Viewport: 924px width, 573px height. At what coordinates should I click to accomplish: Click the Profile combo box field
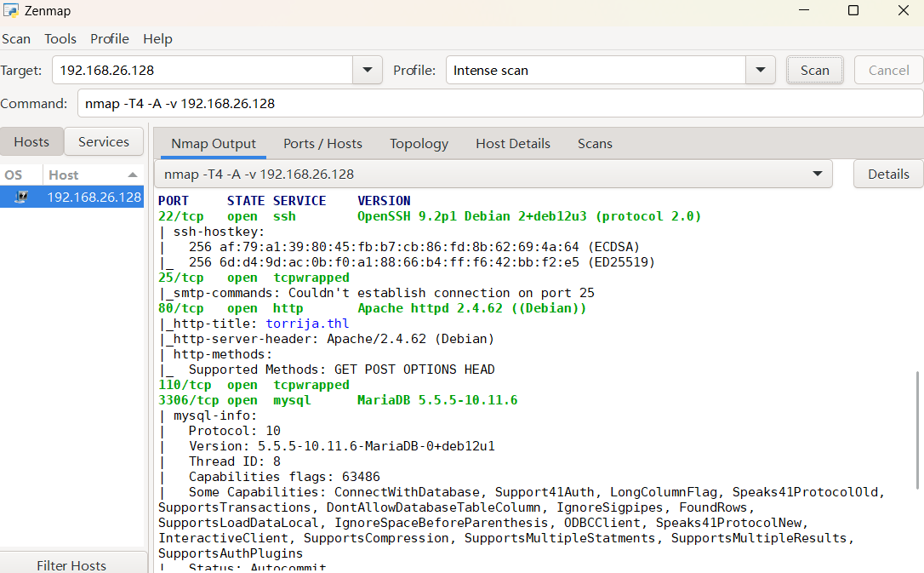click(596, 70)
